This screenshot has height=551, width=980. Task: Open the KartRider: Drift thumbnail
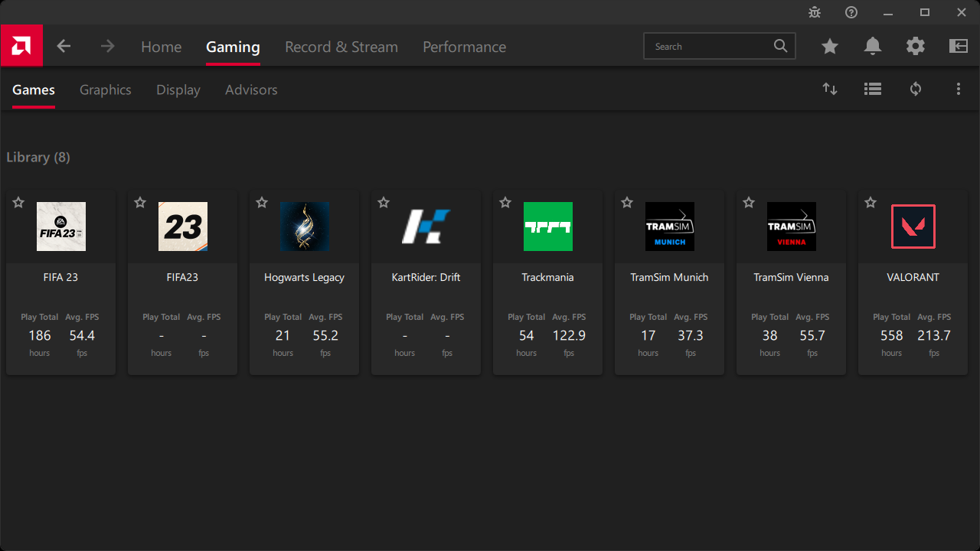click(x=426, y=227)
